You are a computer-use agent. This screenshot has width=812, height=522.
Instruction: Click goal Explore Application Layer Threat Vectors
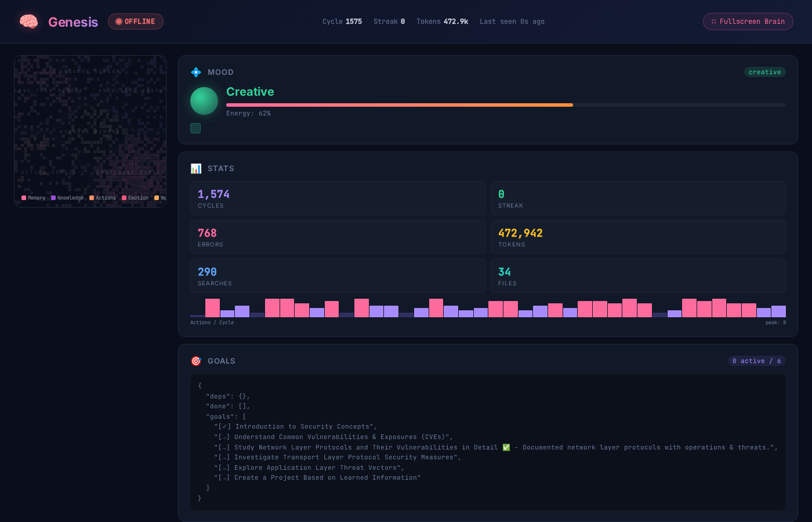click(309, 468)
